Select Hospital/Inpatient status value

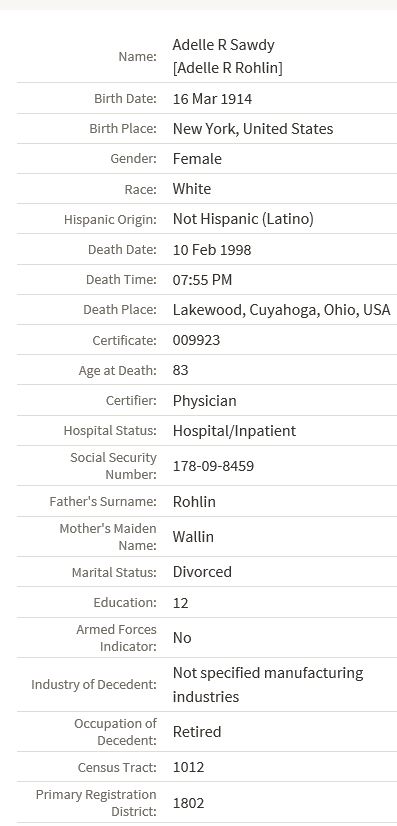[234, 431]
